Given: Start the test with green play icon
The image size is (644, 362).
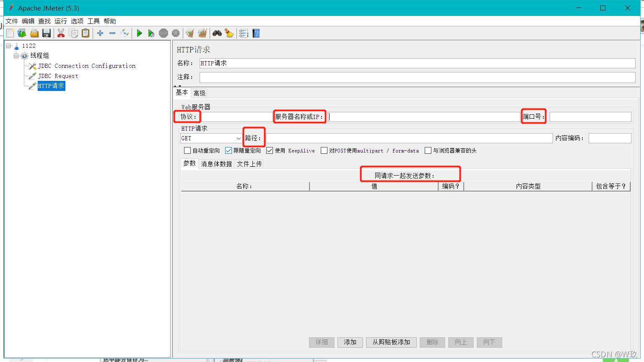Looking at the screenshot, I should tap(140, 33).
